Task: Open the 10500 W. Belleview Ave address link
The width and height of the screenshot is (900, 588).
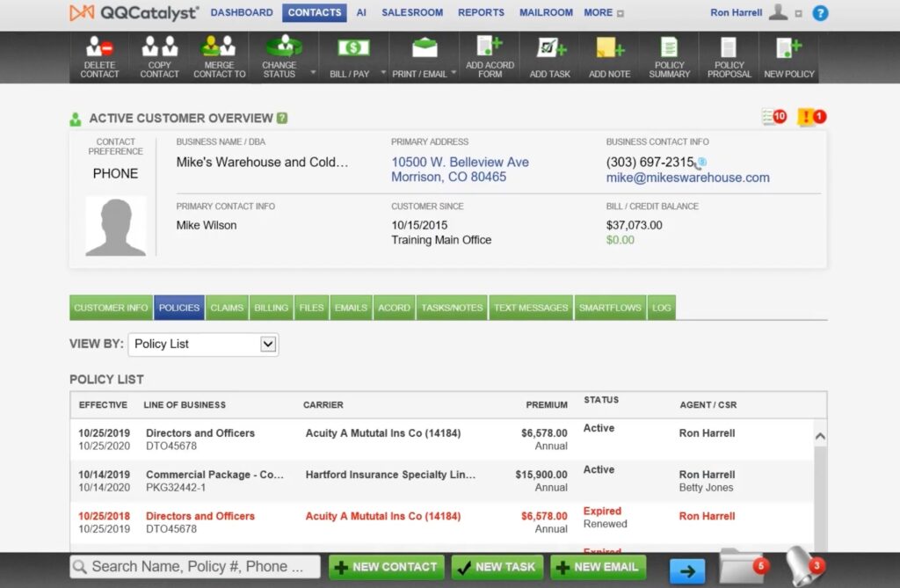Action: click(x=460, y=170)
